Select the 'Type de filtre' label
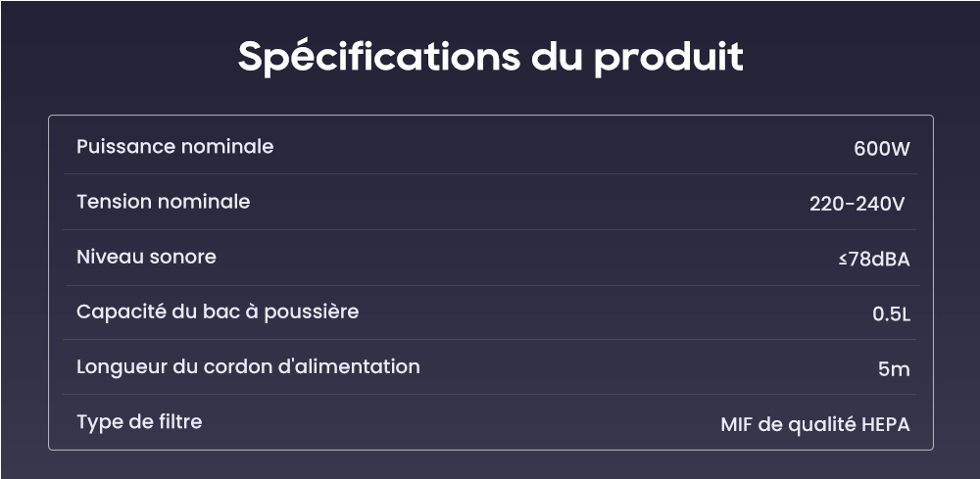 pos(139,422)
